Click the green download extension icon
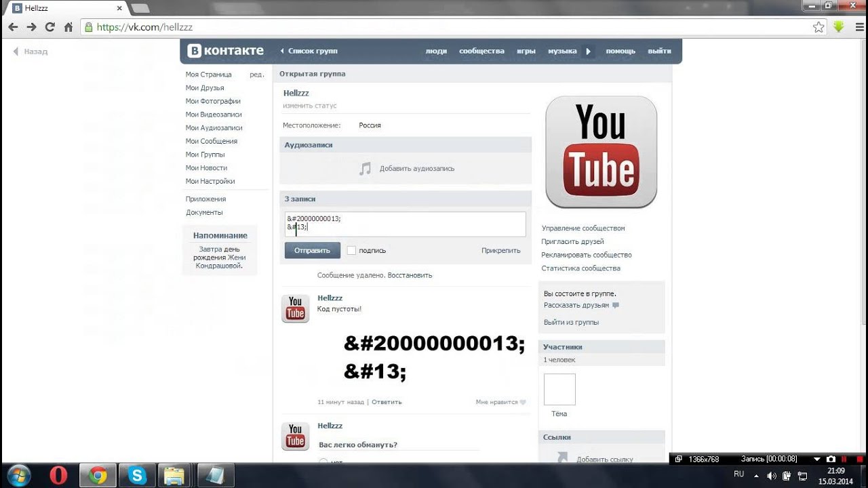868x488 pixels. (x=839, y=27)
